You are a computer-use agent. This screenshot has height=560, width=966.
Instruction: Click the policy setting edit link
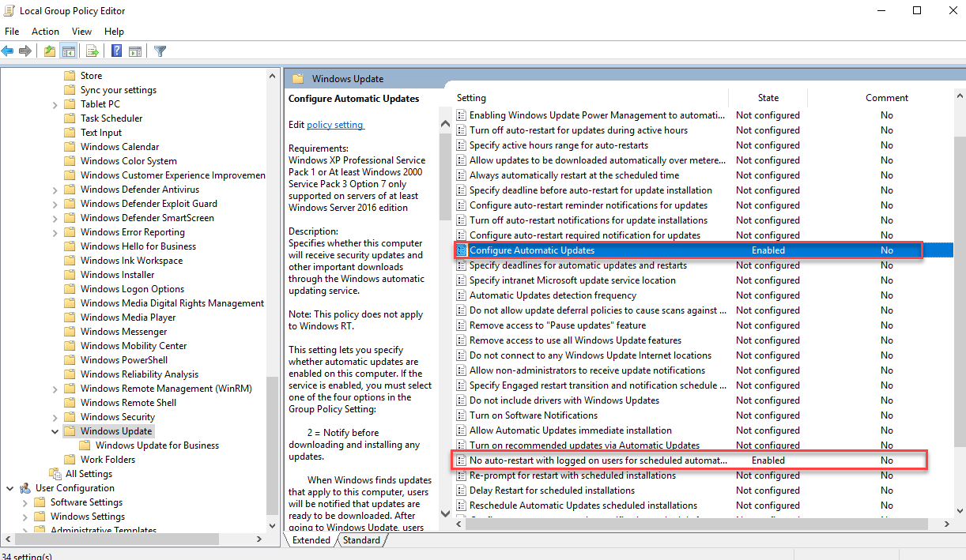[335, 125]
